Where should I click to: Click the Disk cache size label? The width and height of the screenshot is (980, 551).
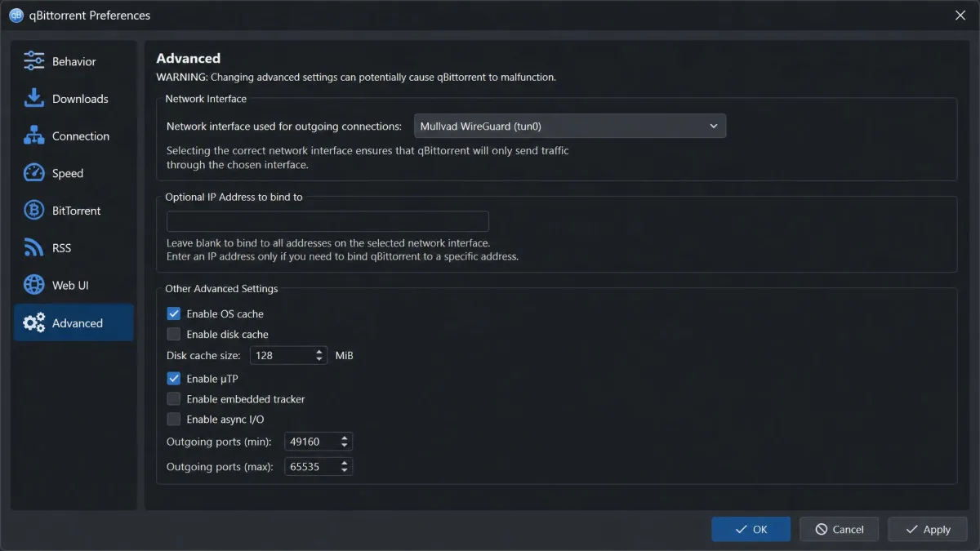(x=203, y=356)
